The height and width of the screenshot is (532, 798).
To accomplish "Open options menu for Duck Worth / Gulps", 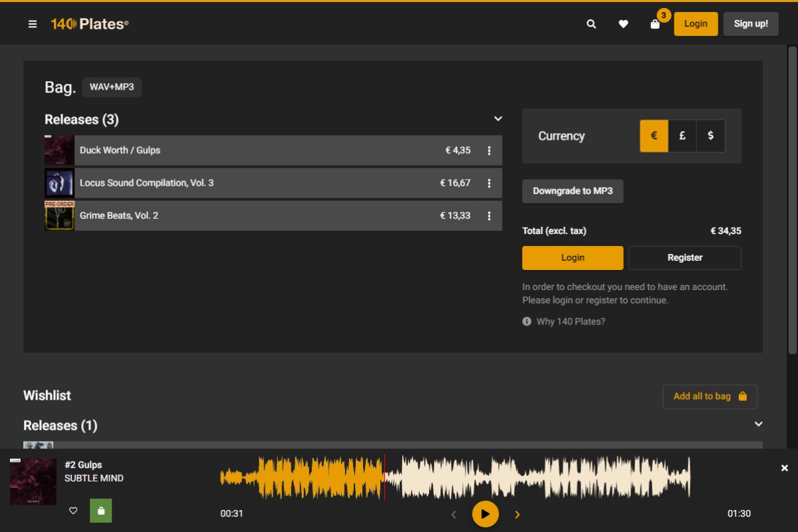I will (x=489, y=151).
